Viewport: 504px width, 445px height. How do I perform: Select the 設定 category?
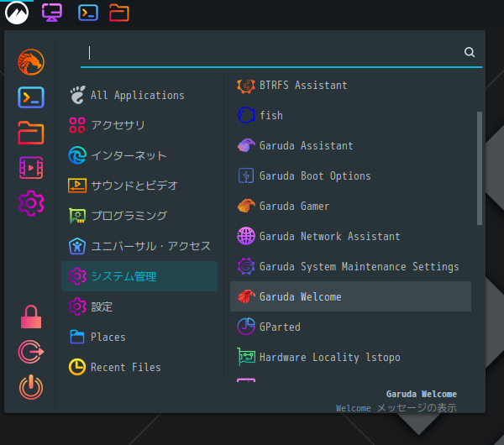[139, 306]
